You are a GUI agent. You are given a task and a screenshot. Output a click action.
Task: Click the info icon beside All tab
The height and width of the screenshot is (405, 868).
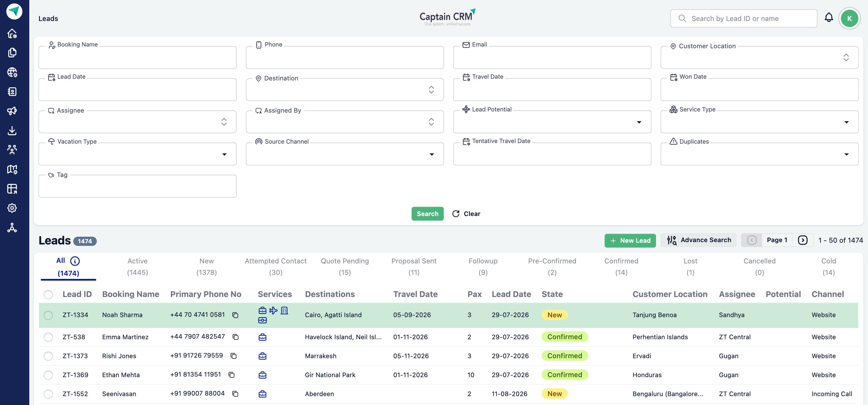point(75,261)
